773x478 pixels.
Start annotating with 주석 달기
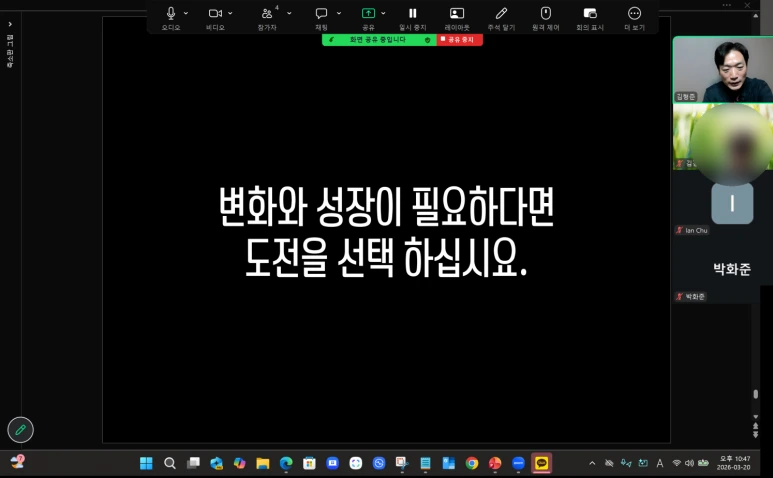click(501, 18)
